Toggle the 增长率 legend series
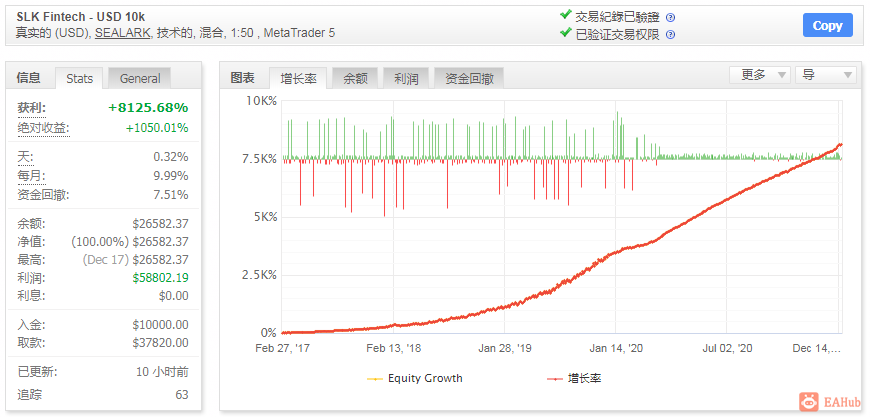The width and height of the screenshot is (870, 417). point(575,379)
